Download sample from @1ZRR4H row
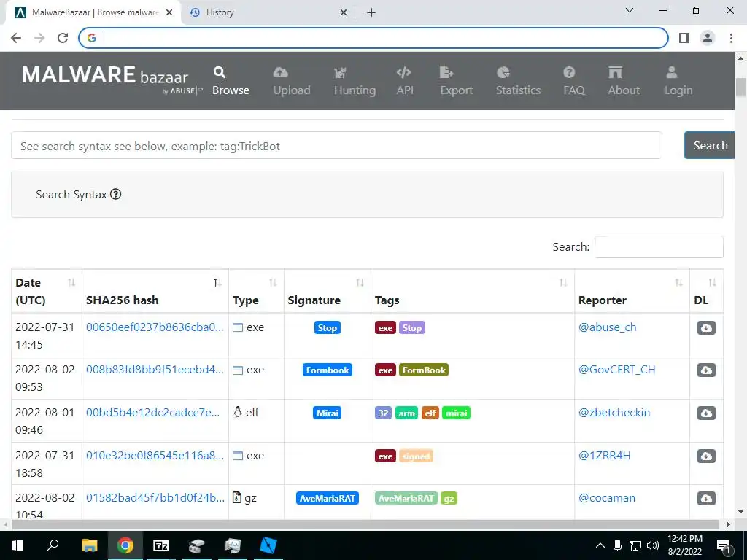 click(x=706, y=456)
